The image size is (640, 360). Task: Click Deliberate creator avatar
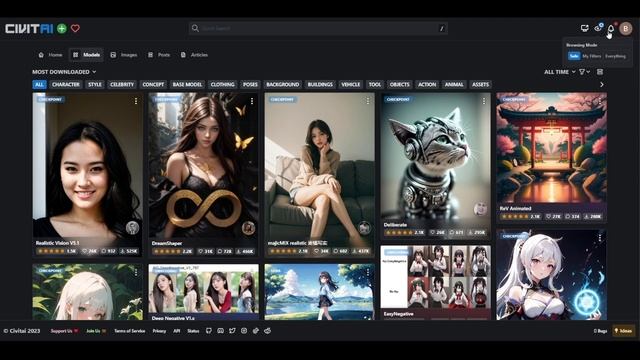480,209
